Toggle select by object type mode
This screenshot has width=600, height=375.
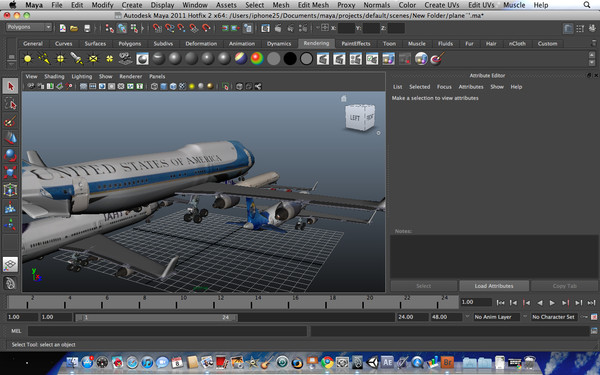pyautogui.click(x=122, y=28)
